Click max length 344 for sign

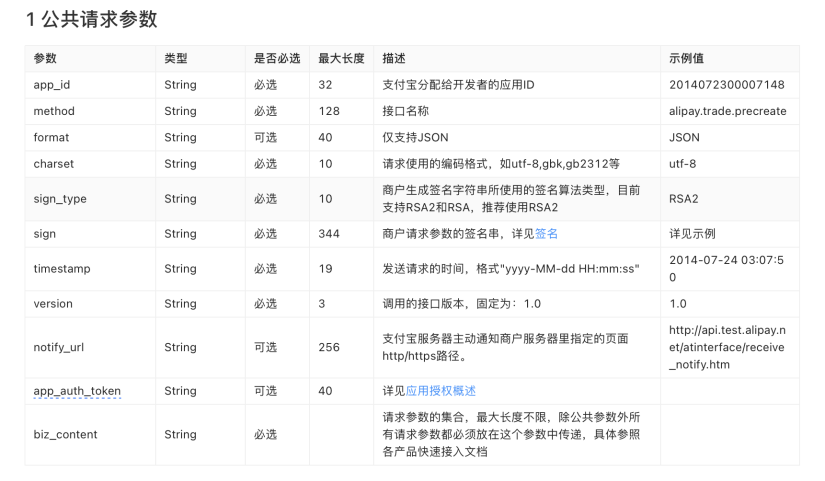[x=329, y=234]
